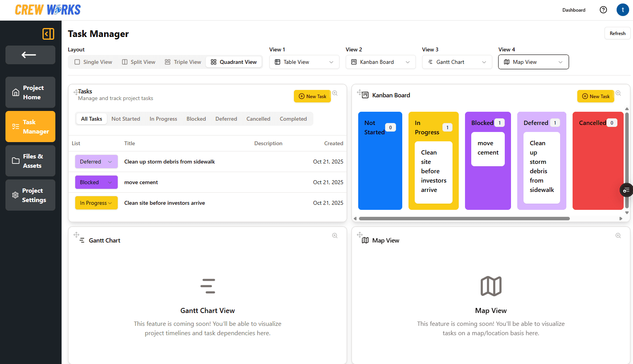Expand the Gantt Chart panel magnifier
Screen dimensions: 633x364
pos(335,236)
